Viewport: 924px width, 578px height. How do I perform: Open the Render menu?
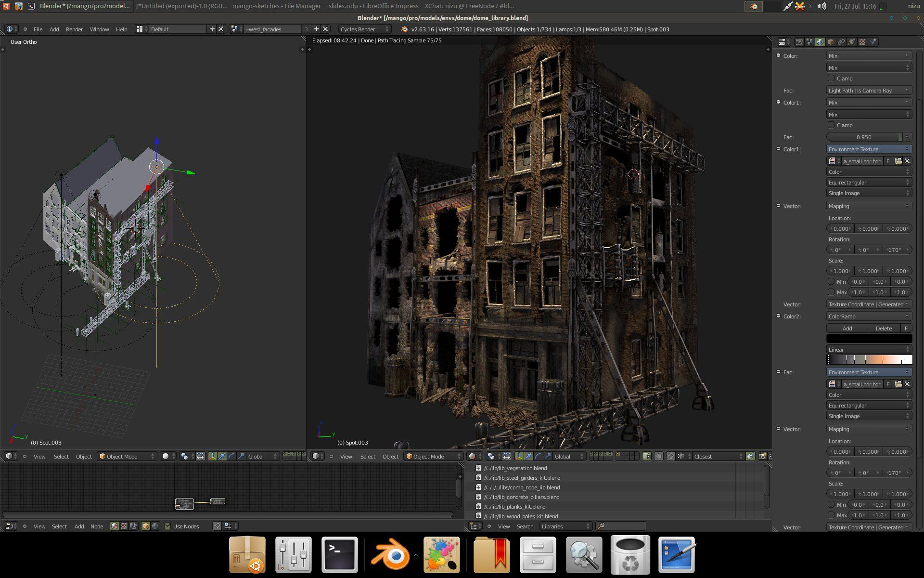[x=74, y=29]
